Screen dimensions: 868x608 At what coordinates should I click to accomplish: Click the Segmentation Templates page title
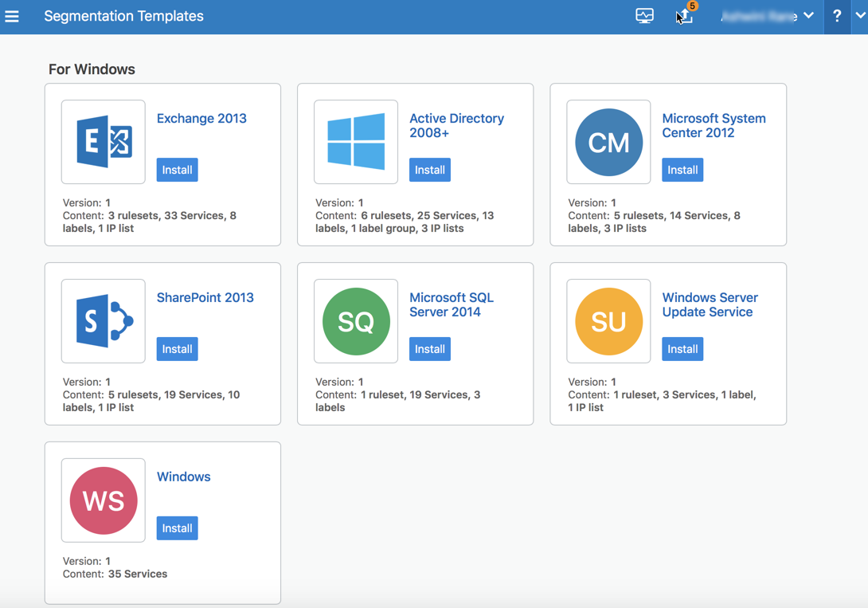(124, 16)
